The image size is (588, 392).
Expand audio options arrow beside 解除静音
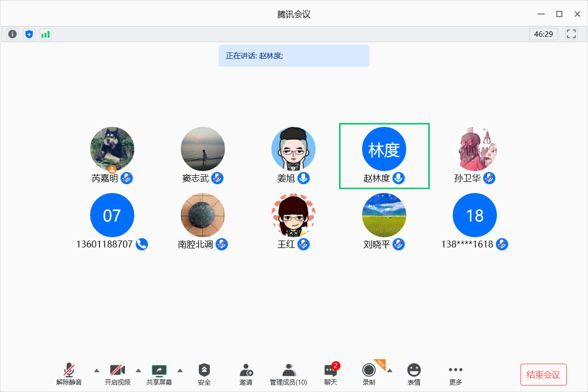tap(97, 370)
